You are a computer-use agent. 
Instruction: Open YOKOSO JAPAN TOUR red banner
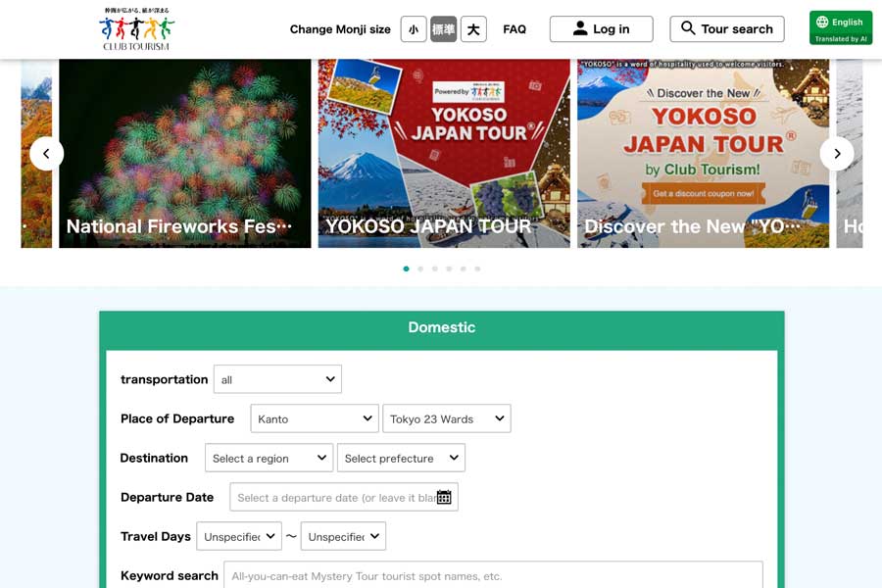(x=444, y=153)
